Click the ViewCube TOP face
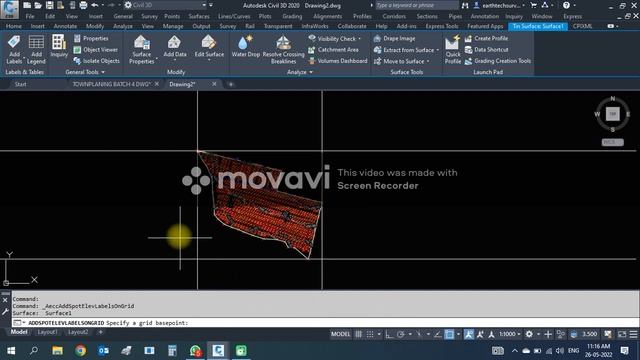This screenshot has width=640, height=360. click(612, 114)
